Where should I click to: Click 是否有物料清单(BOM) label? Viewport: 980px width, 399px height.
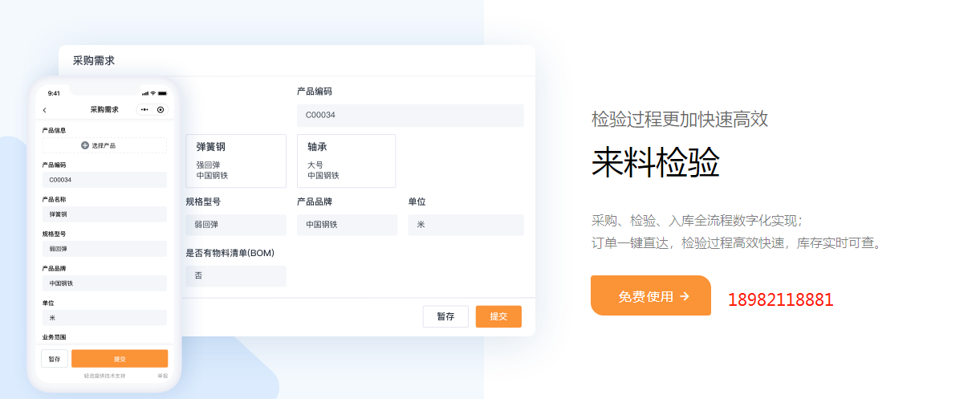coord(230,253)
